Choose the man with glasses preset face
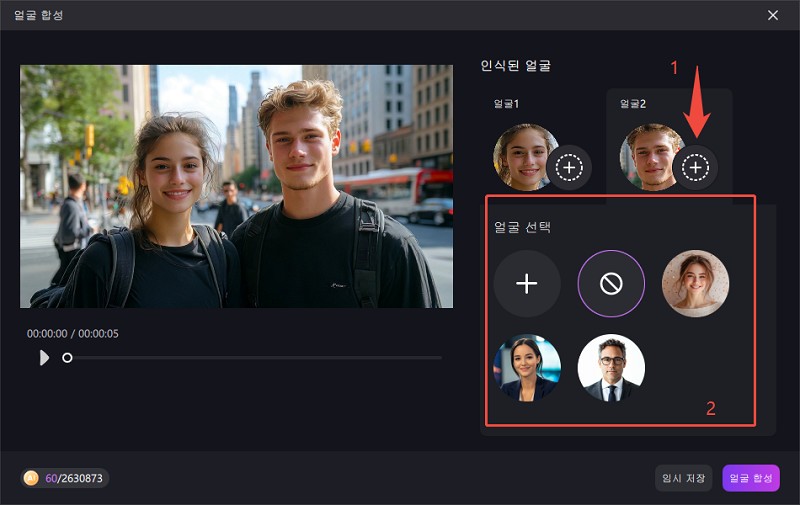 611,368
